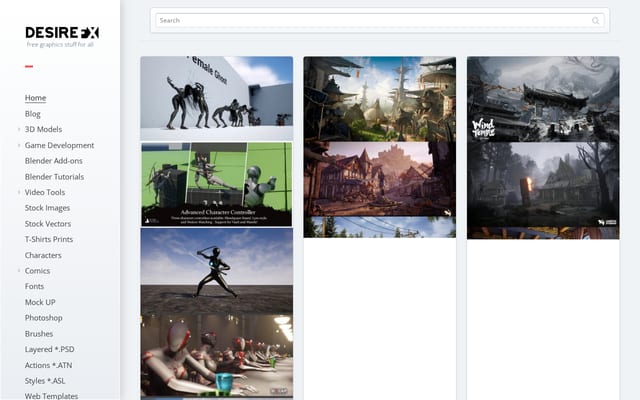Expand the Comics submenu arrow
Viewport: 640px width, 400px height.
pyautogui.click(x=19, y=271)
